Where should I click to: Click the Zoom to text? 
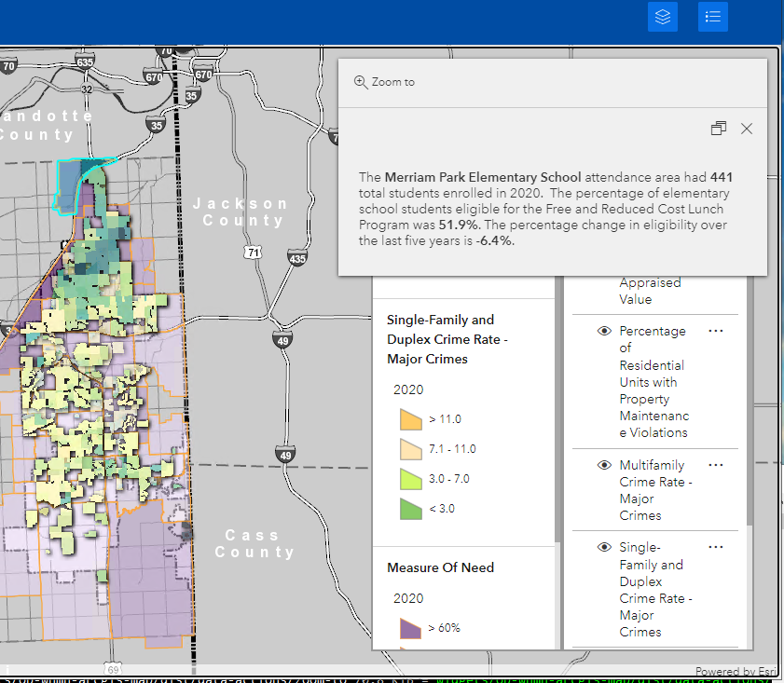(392, 82)
